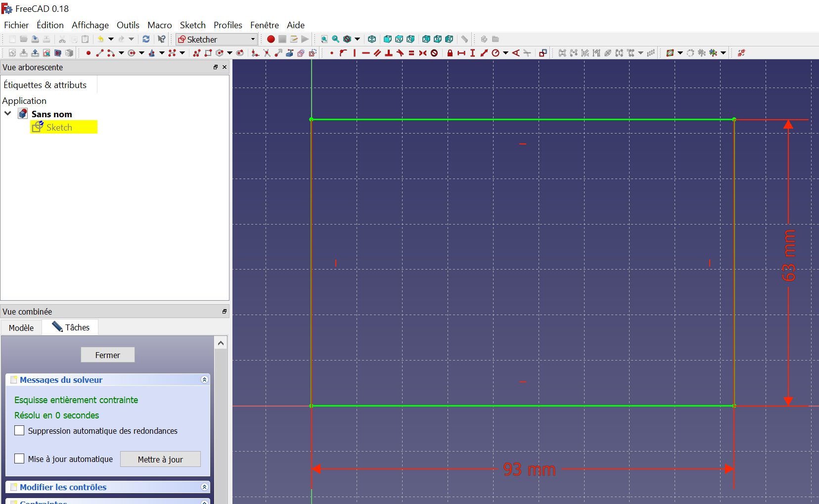Click the Refresh icon in the toolbar
The width and height of the screenshot is (819, 504).
pos(146,39)
